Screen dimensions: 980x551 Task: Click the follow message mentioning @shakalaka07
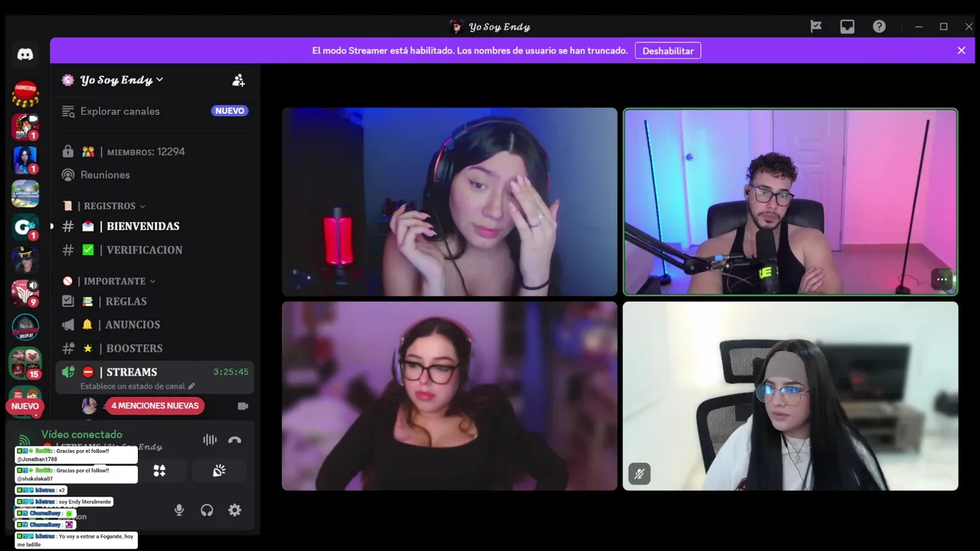(77, 474)
